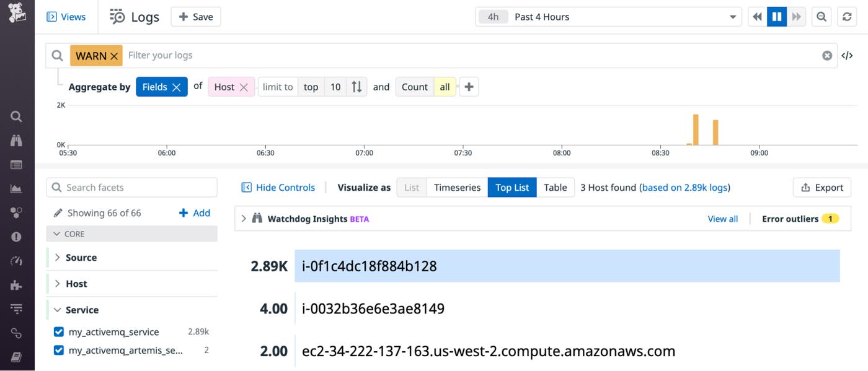This screenshot has height=371, width=868.
Task: Pause live data with the pause button
Action: tap(777, 16)
